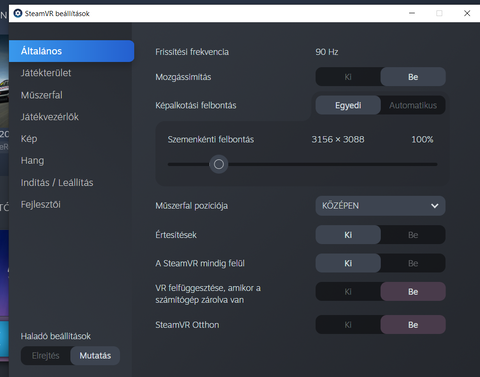Open the Hang audio settings

(32, 161)
